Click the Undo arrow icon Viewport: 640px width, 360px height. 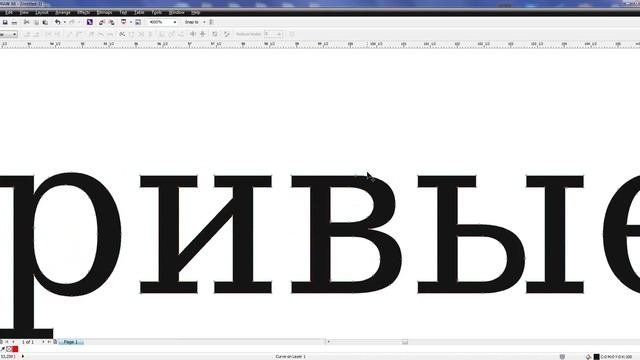[x=58, y=22]
